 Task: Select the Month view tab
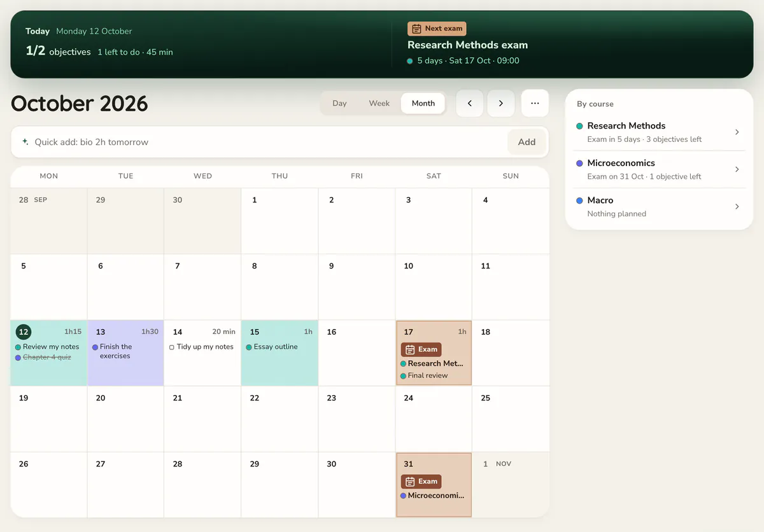423,103
